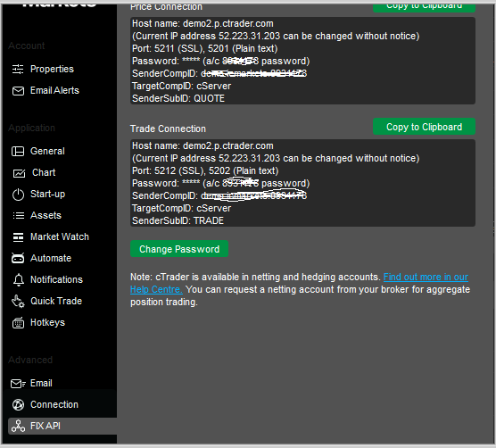Click the FIX API nodes icon
This screenshot has width=496, height=448.
tap(18, 426)
